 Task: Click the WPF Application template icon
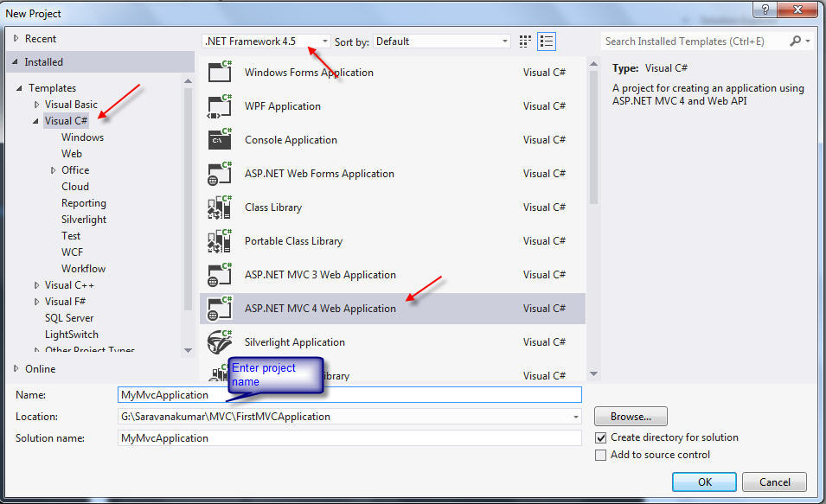click(220, 105)
